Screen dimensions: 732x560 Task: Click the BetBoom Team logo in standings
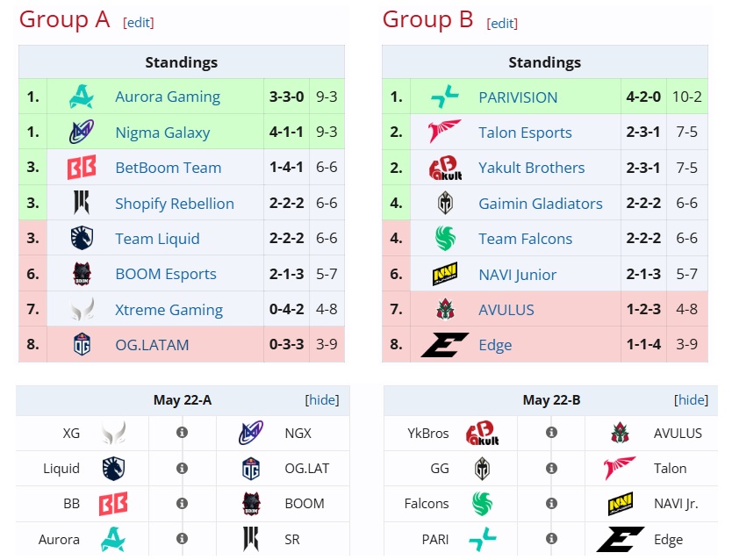(x=82, y=168)
